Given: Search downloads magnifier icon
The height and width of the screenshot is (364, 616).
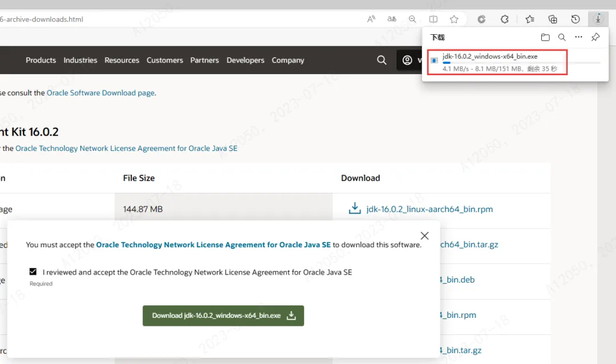Looking at the screenshot, I should coord(562,37).
